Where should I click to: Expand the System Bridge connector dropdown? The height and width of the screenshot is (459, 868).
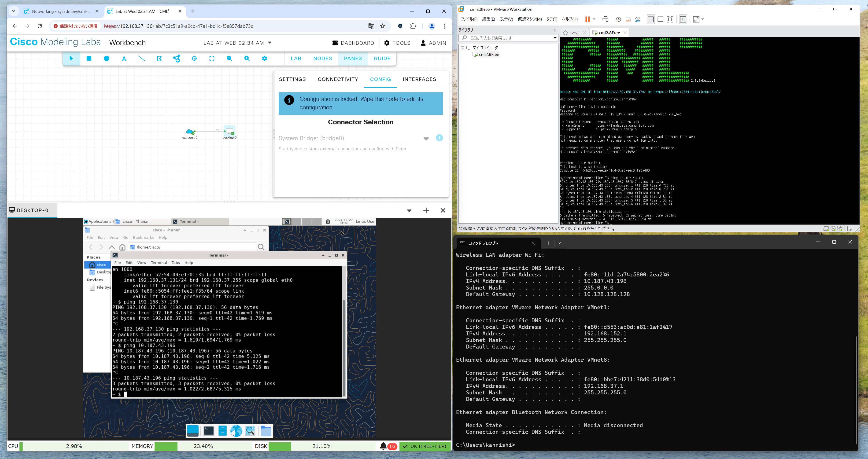(x=426, y=139)
